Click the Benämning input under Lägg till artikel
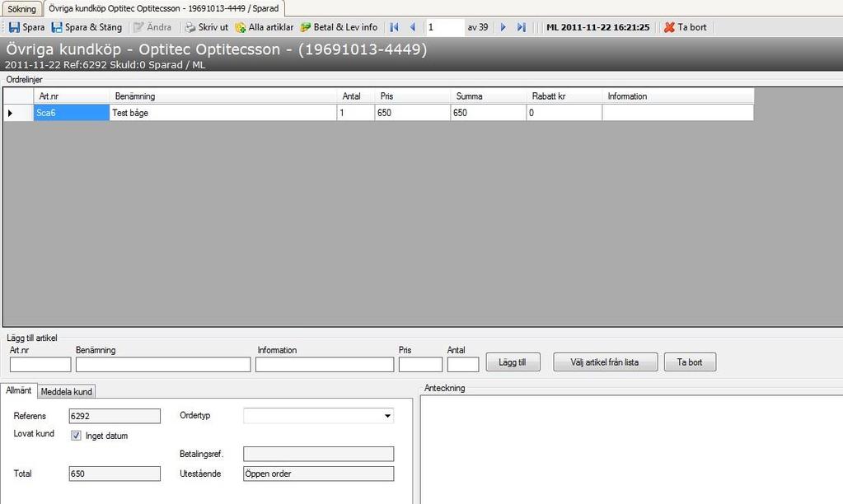Screen dimensions: 843x504 (163, 365)
